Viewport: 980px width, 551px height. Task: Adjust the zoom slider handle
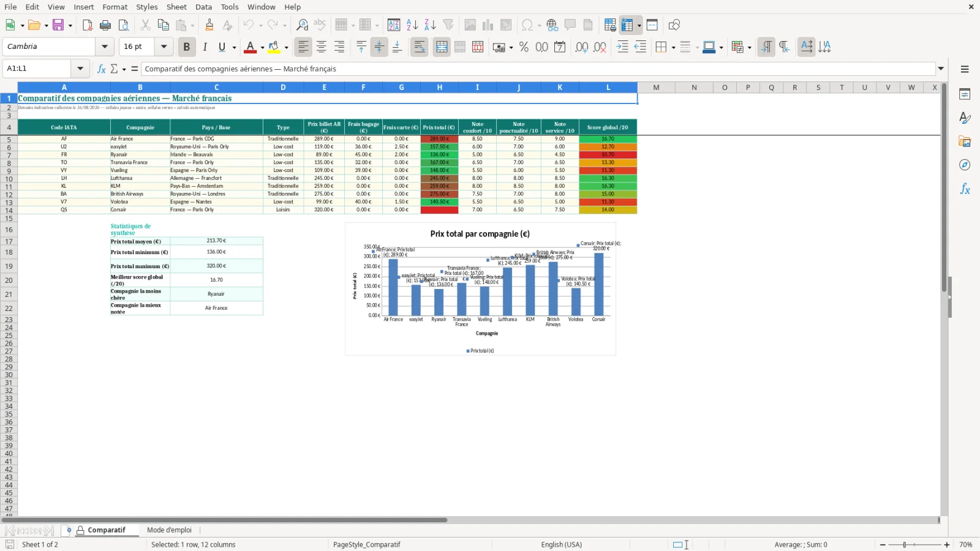(905, 545)
